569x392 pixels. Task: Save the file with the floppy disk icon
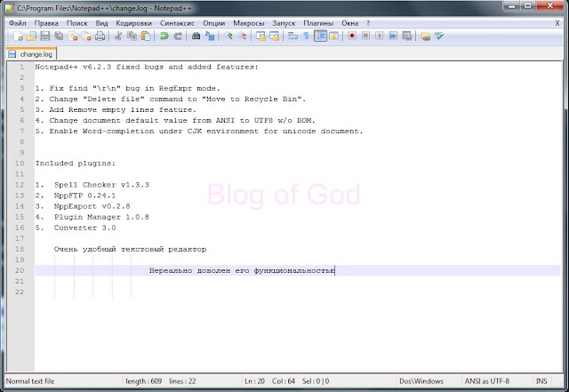click(45, 36)
